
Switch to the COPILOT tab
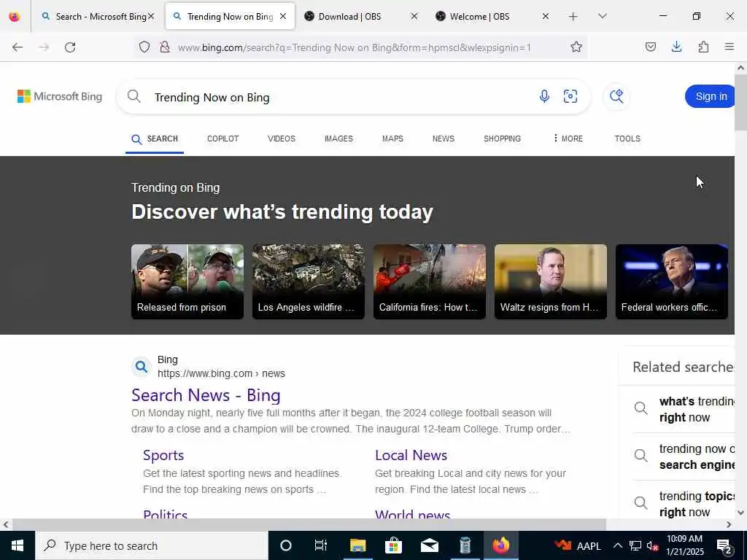[x=222, y=139]
